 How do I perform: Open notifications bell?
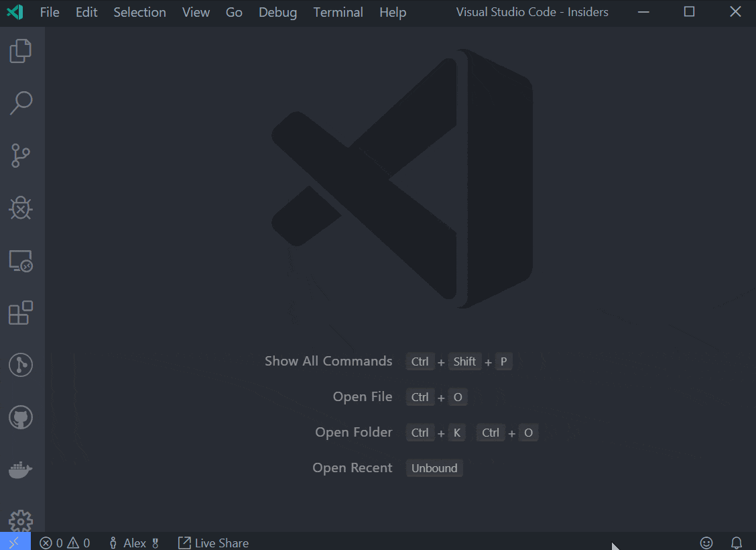[x=737, y=543]
